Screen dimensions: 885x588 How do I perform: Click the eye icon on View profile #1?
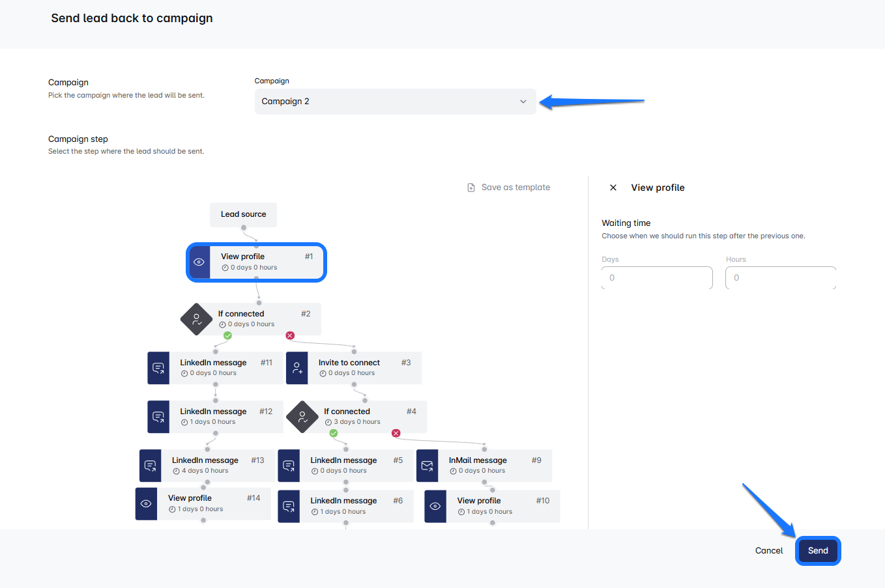click(199, 262)
